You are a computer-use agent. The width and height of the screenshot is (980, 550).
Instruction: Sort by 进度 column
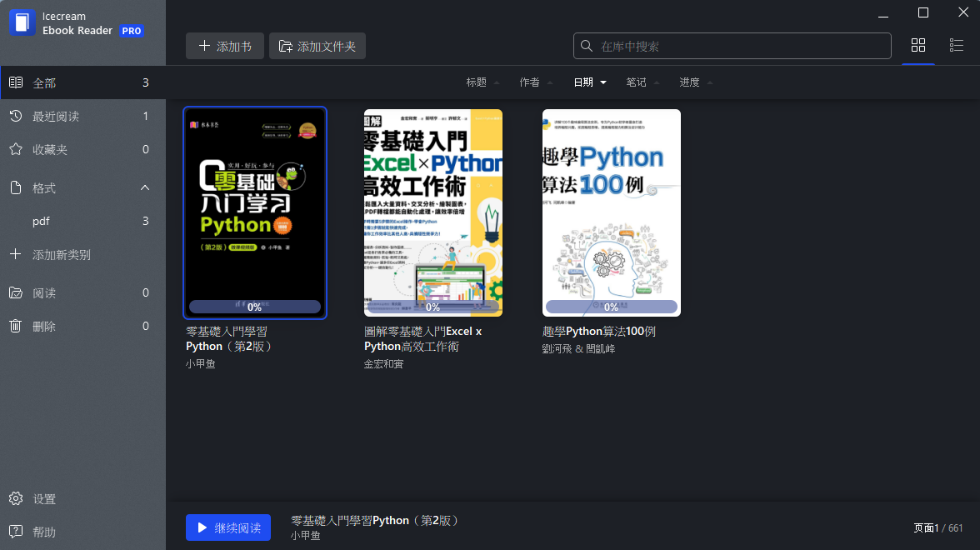click(696, 82)
